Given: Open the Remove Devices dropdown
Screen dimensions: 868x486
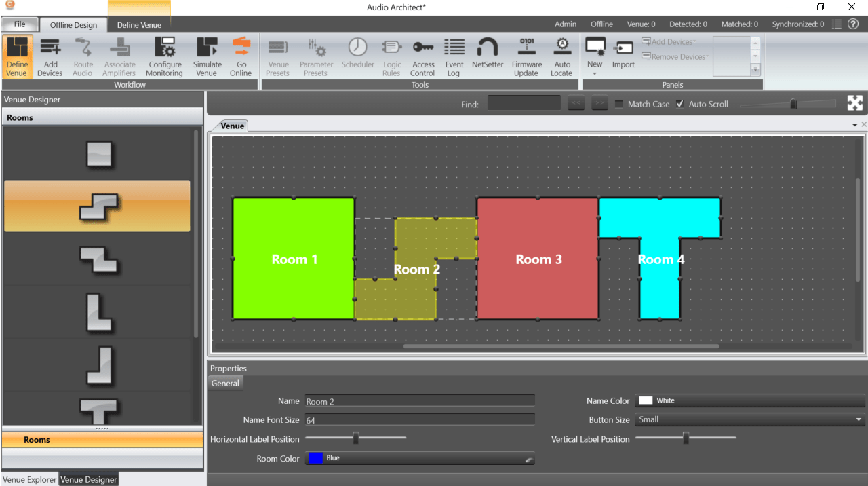Looking at the screenshot, I should pos(675,57).
